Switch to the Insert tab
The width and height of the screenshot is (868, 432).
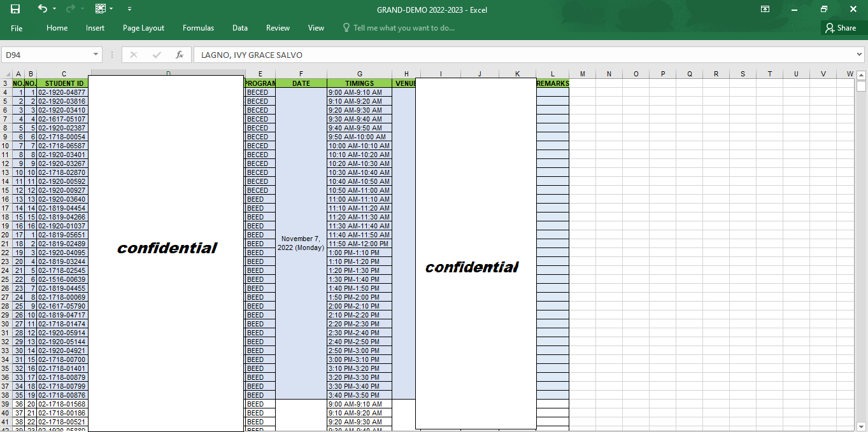pyautogui.click(x=96, y=28)
